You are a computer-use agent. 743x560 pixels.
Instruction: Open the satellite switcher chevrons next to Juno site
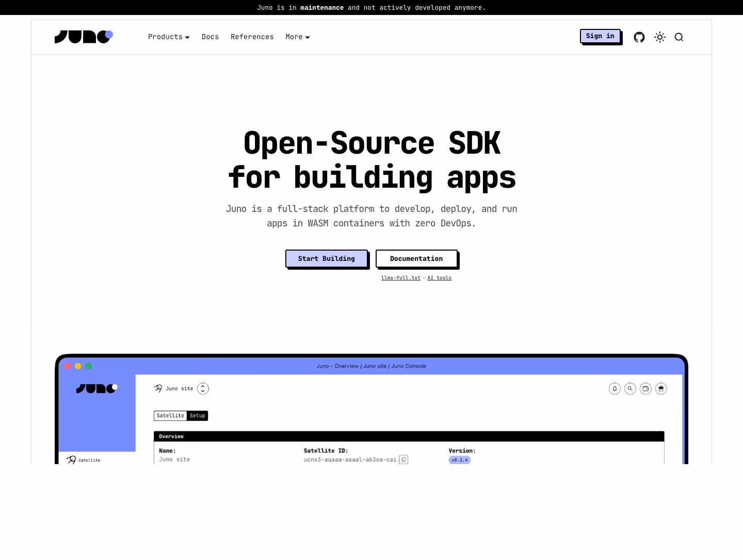tap(203, 389)
